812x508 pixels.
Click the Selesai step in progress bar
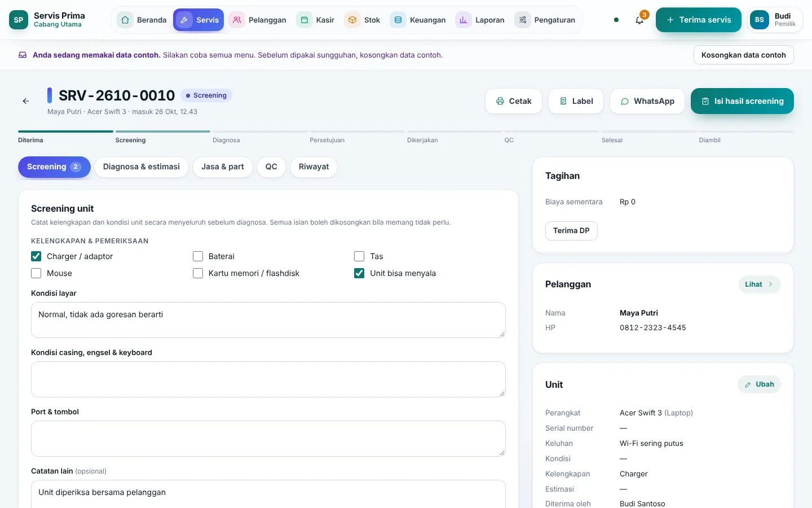(x=649, y=137)
